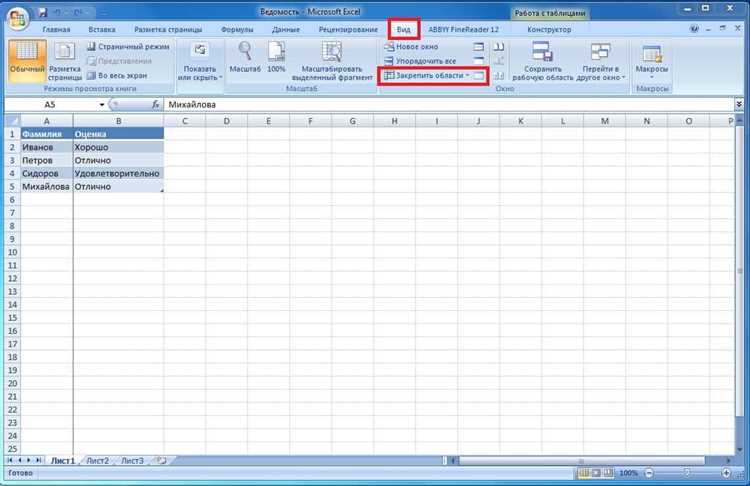
Task: Open the Customize Quick Access Toolbar arrow
Action: (103, 12)
